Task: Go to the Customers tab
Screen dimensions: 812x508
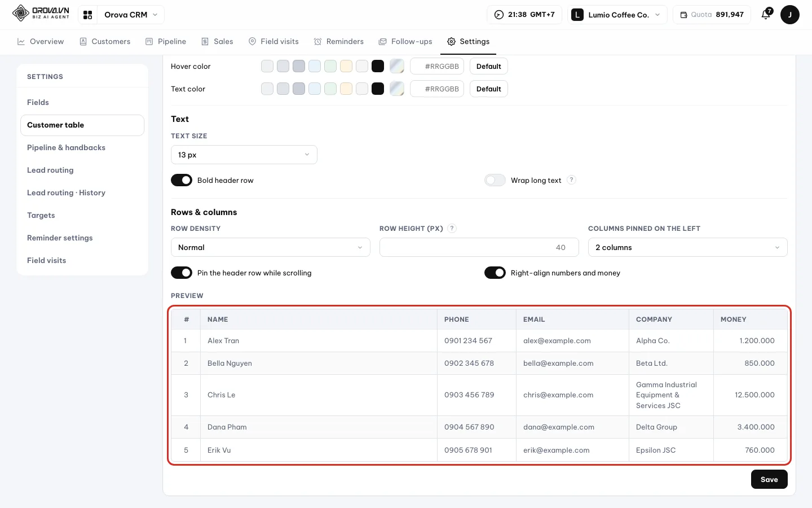Action: pos(105,41)
